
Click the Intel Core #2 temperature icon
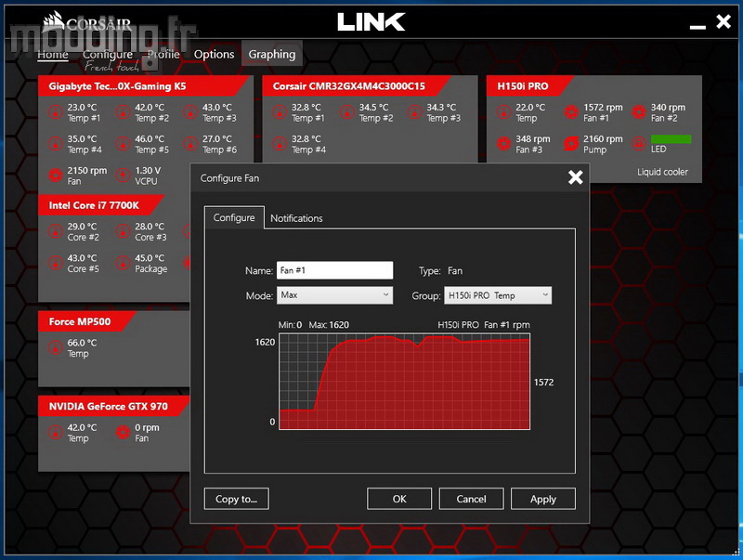[56, 231]
